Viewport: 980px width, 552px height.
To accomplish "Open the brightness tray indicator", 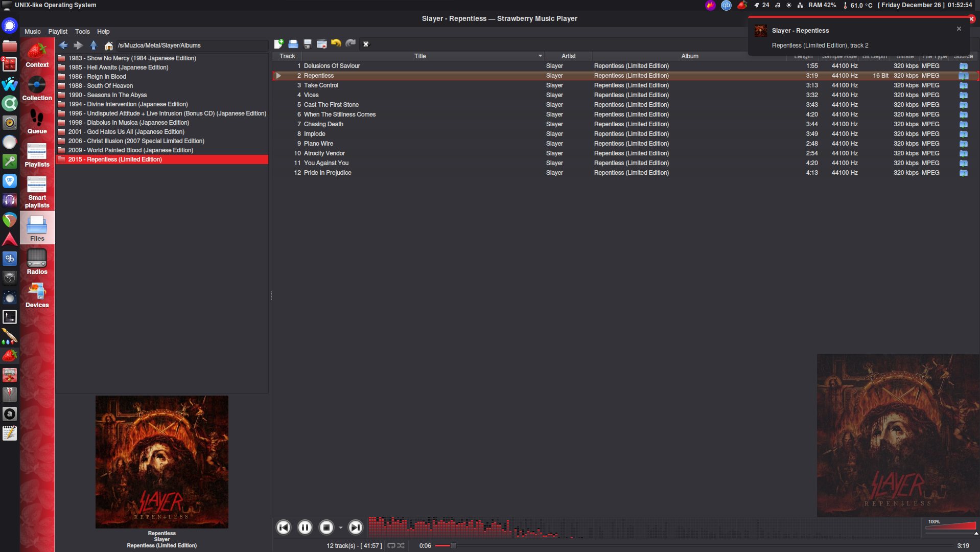I will pos(789,5).
